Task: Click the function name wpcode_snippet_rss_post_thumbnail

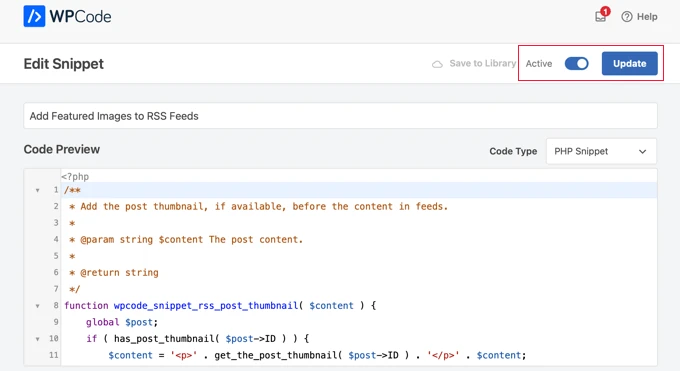Action: tap(206, 306)
